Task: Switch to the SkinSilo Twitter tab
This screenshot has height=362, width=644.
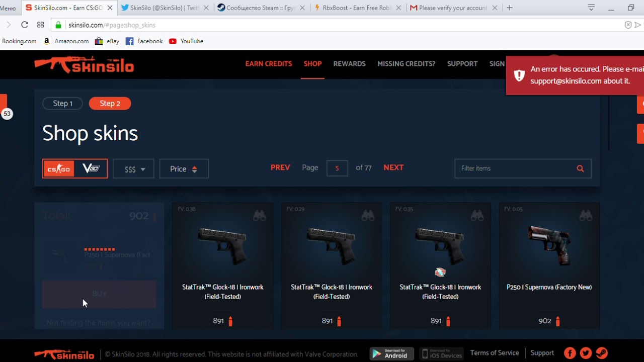Action: click(x=166, y=8)
